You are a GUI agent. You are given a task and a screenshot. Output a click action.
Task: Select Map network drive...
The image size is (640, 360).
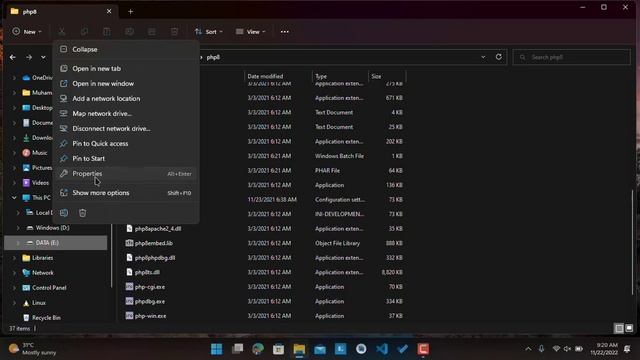pyautogui.click(x=126, y=113)
